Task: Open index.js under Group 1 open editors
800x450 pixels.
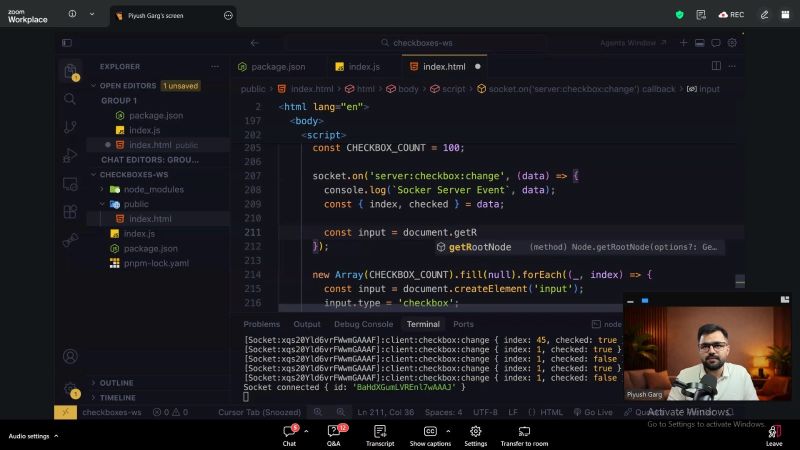Action: [144, 130]
